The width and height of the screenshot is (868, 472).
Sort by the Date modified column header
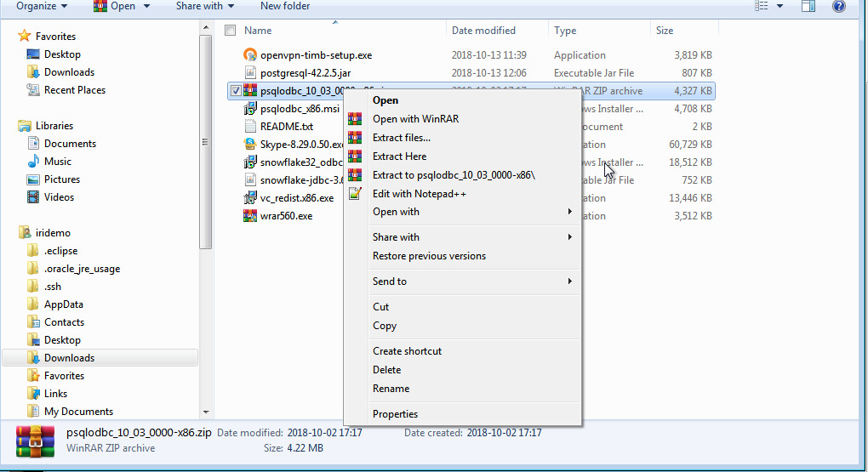pyautogui.click(x=497, y=31)
